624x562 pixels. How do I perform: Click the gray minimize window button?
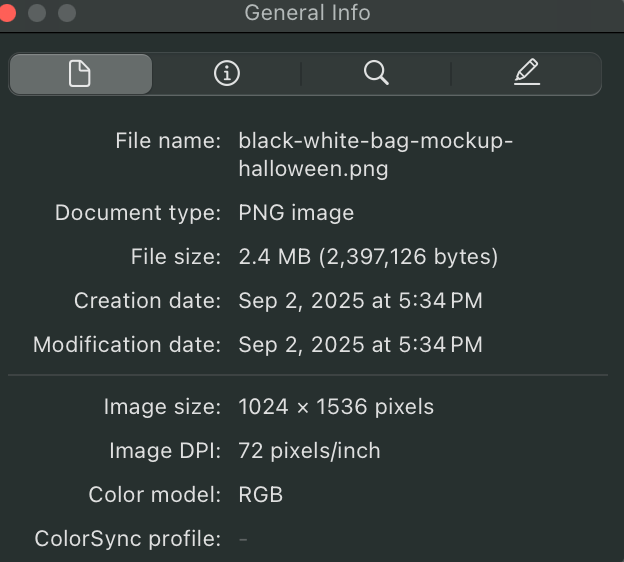(38, 13)
